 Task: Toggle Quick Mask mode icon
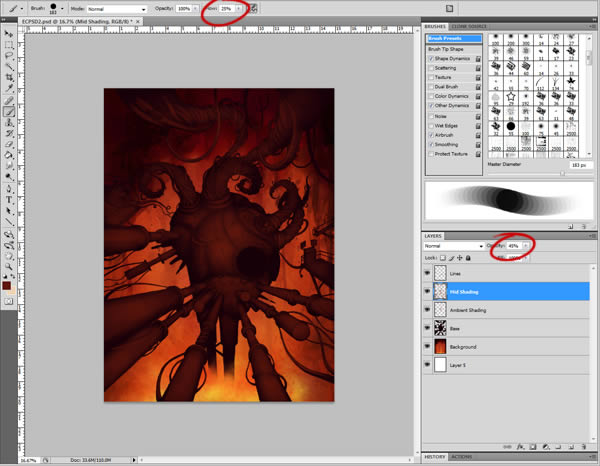[x=8, y=301]
